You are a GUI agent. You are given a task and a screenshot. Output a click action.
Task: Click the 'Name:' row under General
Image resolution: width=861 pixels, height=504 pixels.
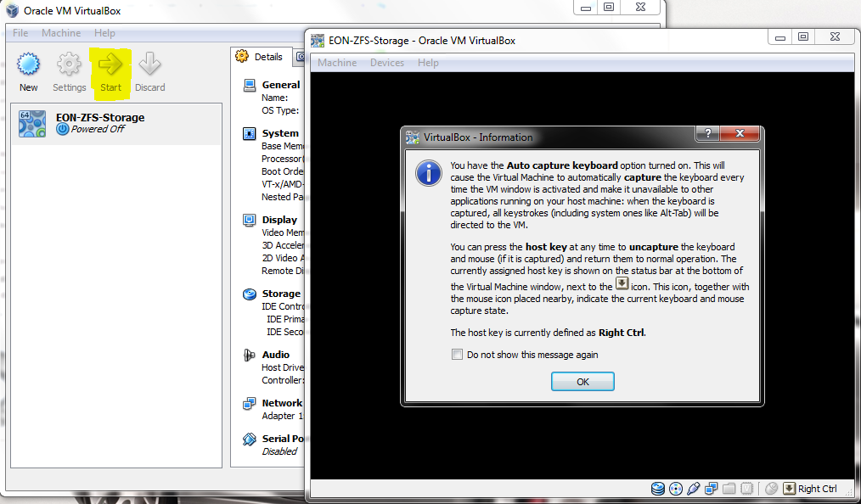click(274, 98)
